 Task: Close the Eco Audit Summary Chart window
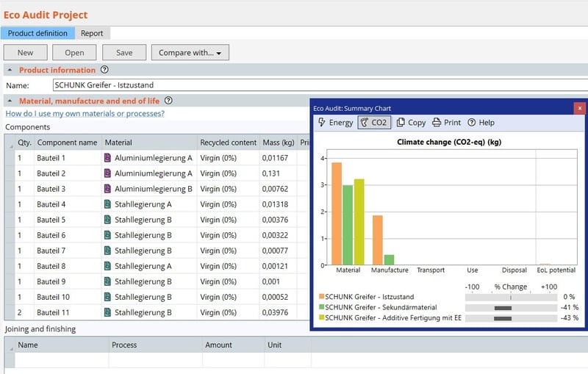pyautogui.click(x=579, y=108)
